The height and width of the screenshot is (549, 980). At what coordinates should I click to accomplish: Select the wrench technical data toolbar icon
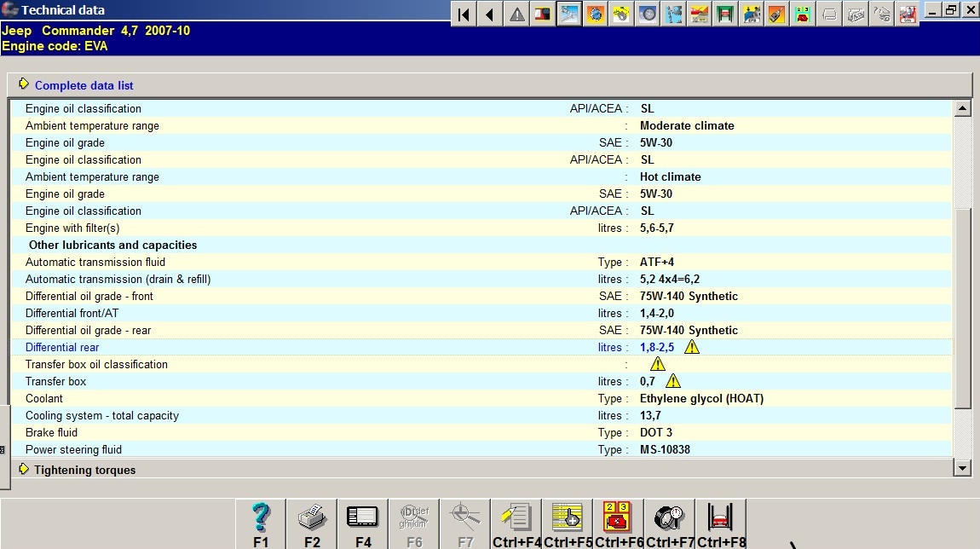click(568, 14)
